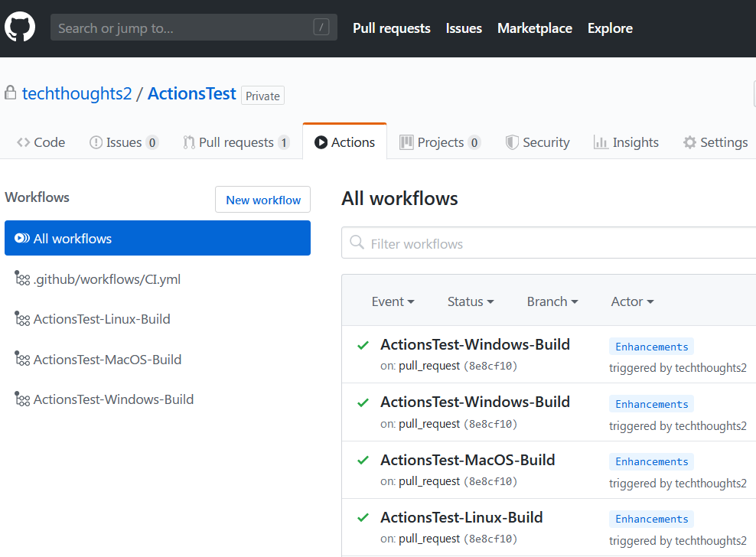Viewport: 756px width, 557px height.
Task: Click the Issues count badge 0
Action: click(x=152, y=143)
